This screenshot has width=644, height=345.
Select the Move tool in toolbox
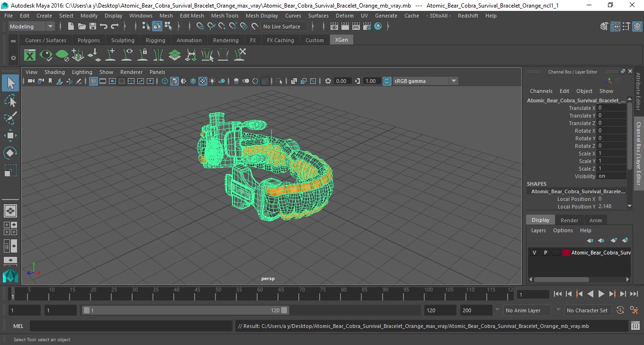click(10, 136)
